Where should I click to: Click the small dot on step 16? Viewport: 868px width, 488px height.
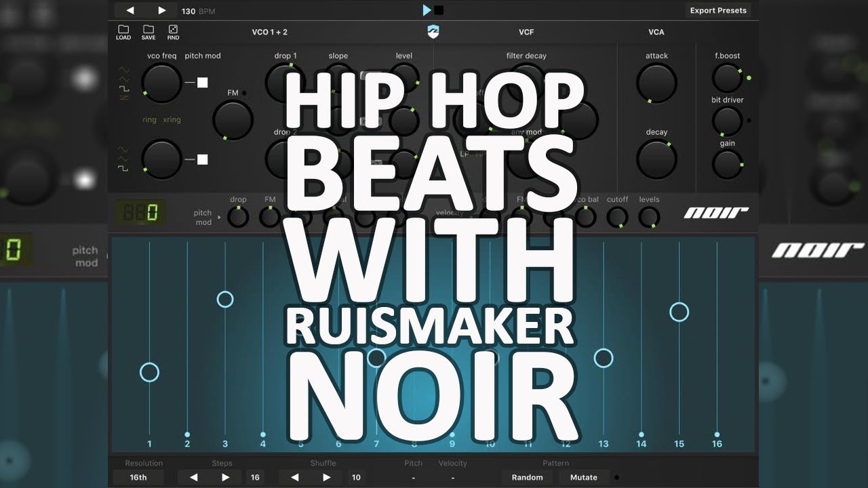(717, 434)
